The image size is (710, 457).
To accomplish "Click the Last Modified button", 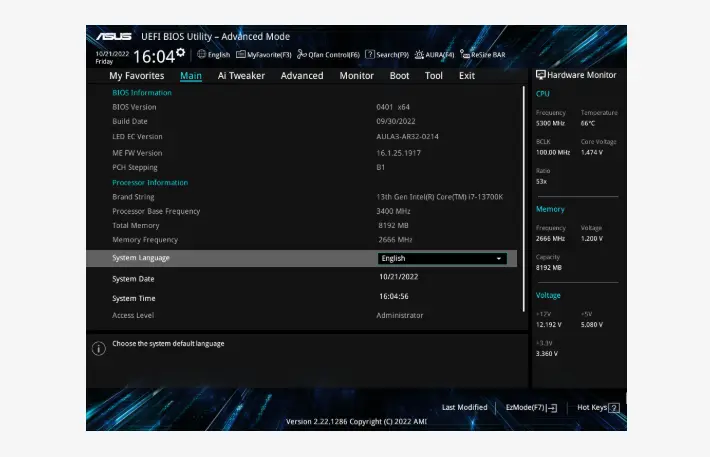I will pyautogui.click(x=464, y=408).
